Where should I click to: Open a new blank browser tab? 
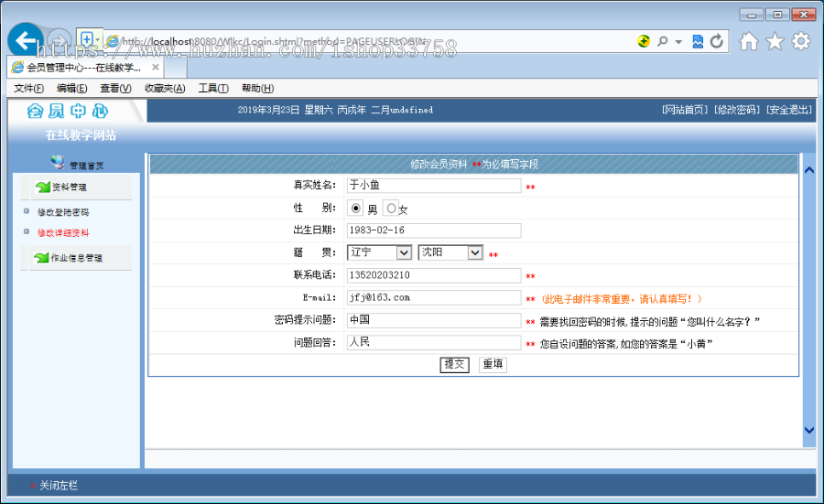pos(176,68)
